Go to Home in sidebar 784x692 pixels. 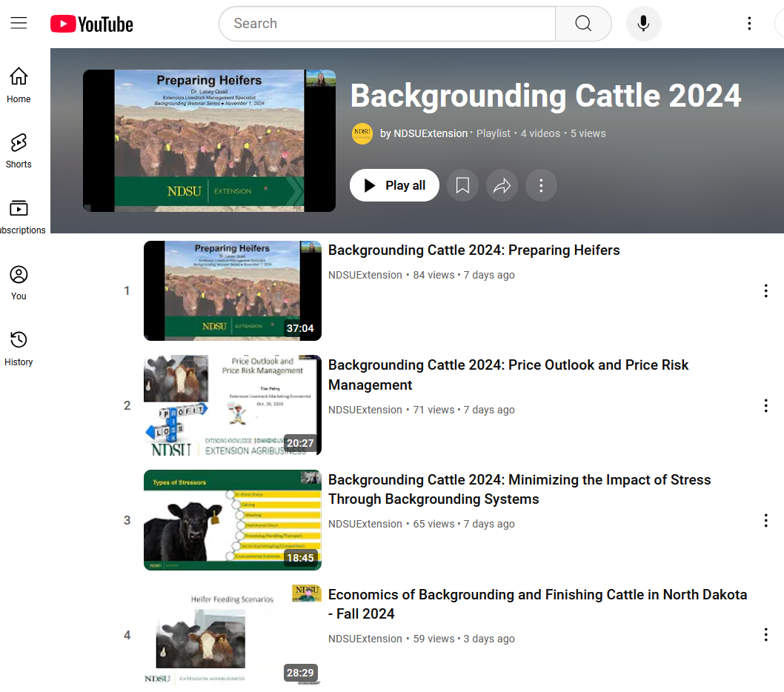[19, 84]
